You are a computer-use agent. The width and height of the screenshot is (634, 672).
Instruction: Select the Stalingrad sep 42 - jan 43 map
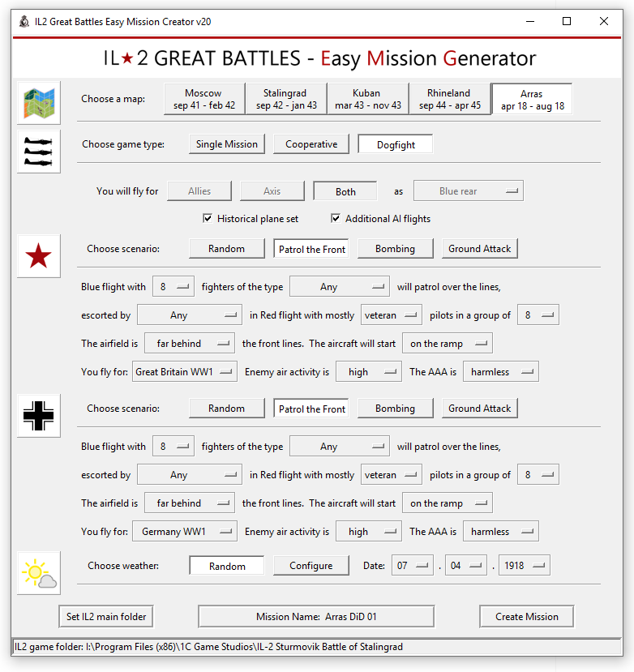(286, 99)
